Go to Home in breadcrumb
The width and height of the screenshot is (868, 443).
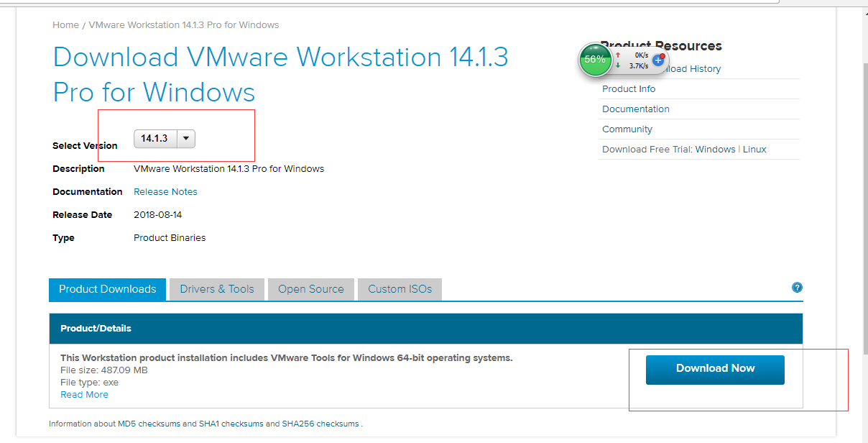(65, 25)
